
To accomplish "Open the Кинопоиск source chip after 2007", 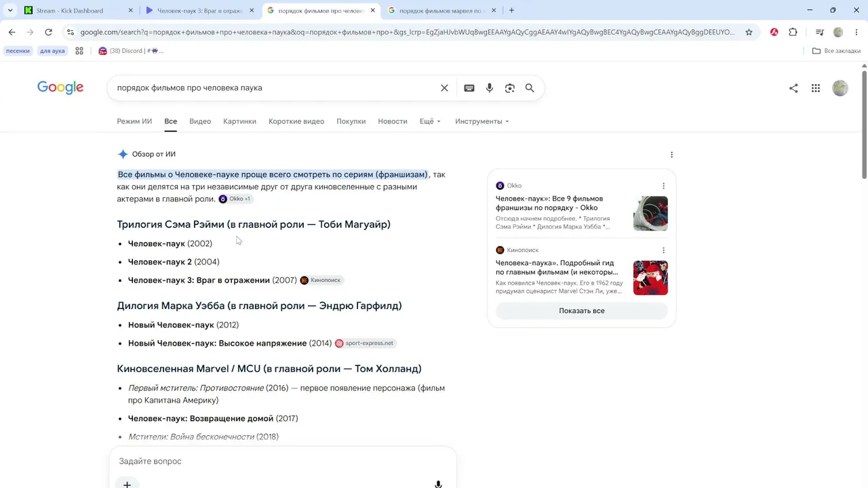I will (x=321, y=280).
